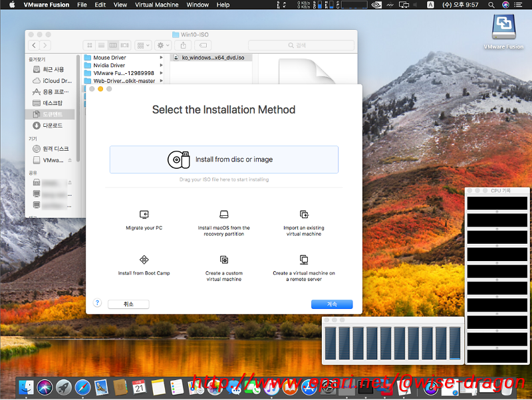The image size is (532, 400).
Task: Expand the Nvidia Driver folder arrow
Action: [x=161, y=65]
